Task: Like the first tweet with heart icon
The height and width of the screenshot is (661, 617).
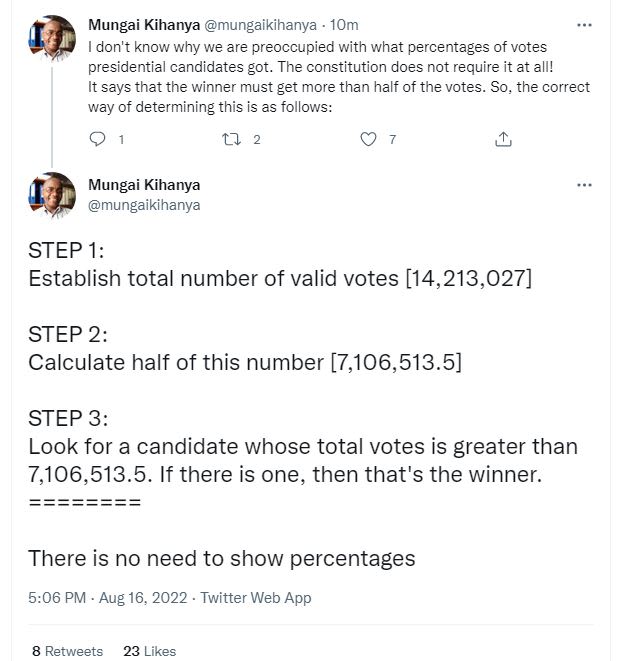Action: pyautogui.click(x=368, y=139)
